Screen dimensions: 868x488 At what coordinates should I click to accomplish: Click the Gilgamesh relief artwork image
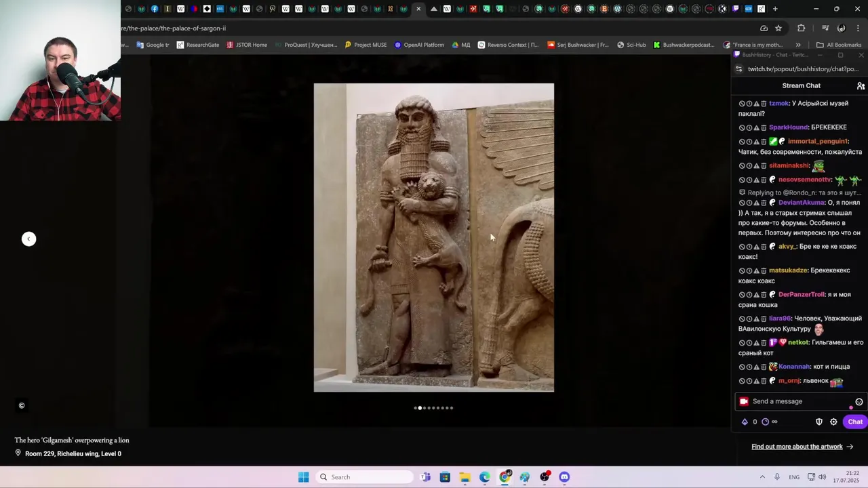[434, 237]
